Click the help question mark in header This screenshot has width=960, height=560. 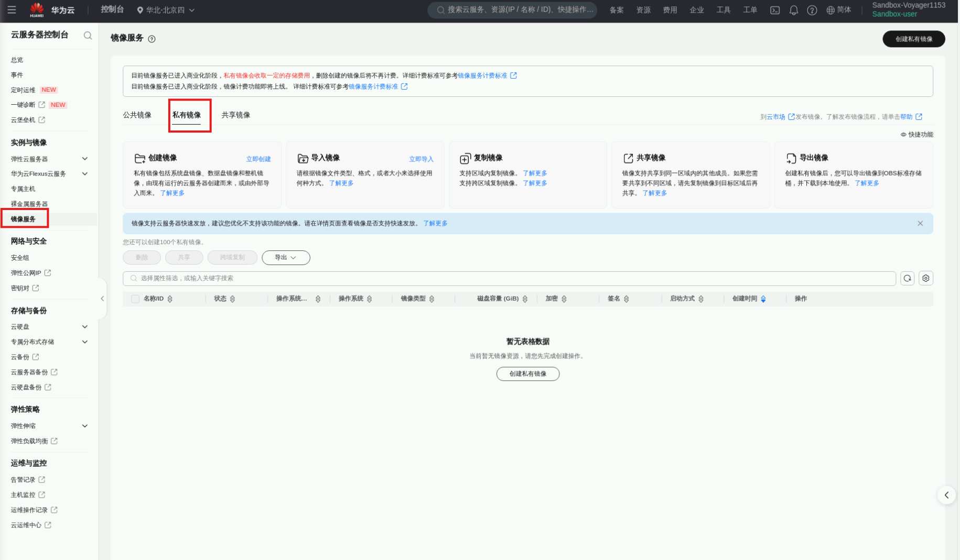[812, 10]
